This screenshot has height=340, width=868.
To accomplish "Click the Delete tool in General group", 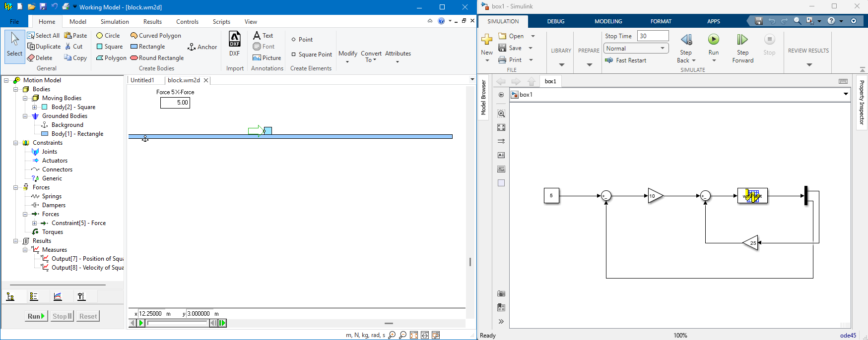I will 40,58.
